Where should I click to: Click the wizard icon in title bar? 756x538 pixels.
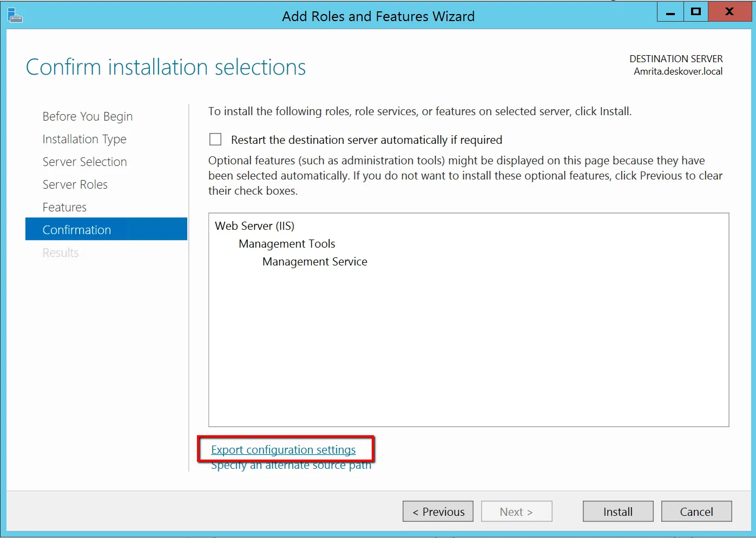point(15,16)
